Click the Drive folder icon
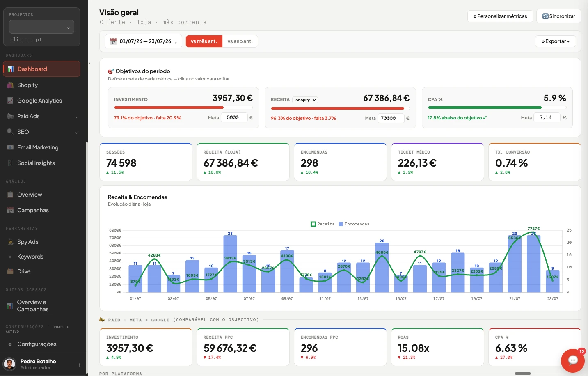This screenshot has height=376, width=588. click(x=10, y=271)
